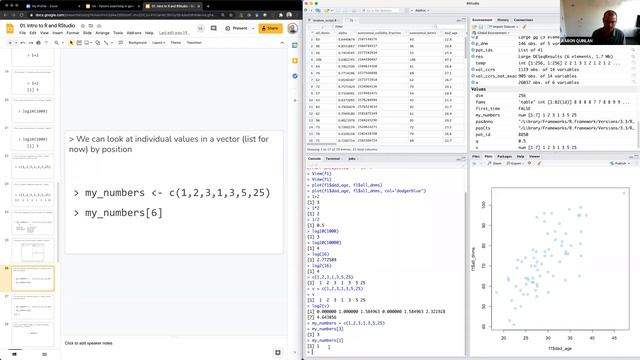Open the Format menu in Google Slides
The image size is (640, 360).
[73, 33]
